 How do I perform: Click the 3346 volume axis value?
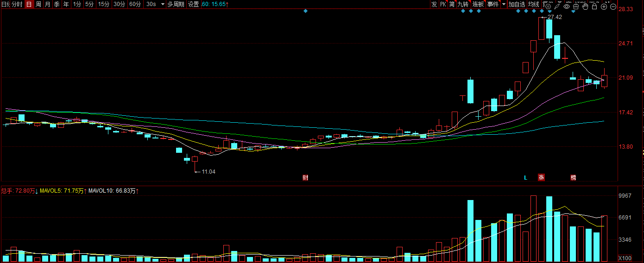tap(625, 240)
